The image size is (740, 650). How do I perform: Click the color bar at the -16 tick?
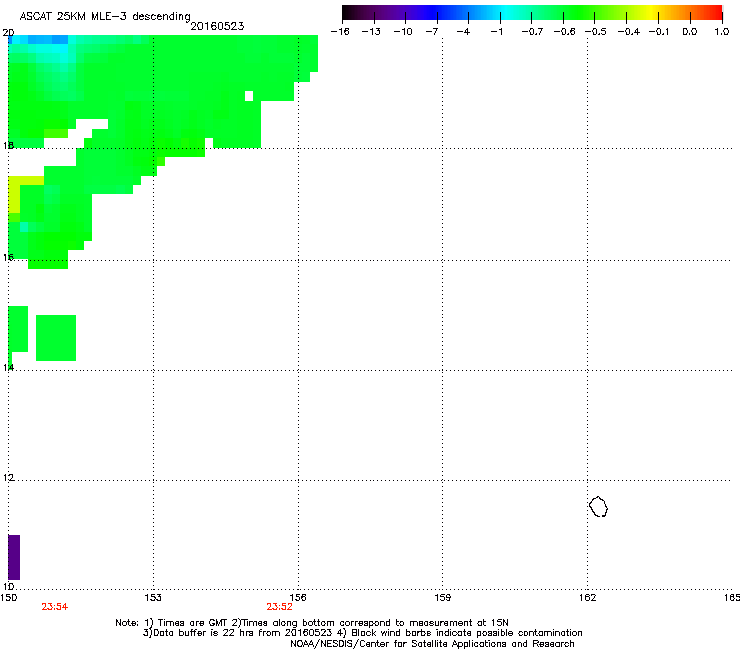344,13
